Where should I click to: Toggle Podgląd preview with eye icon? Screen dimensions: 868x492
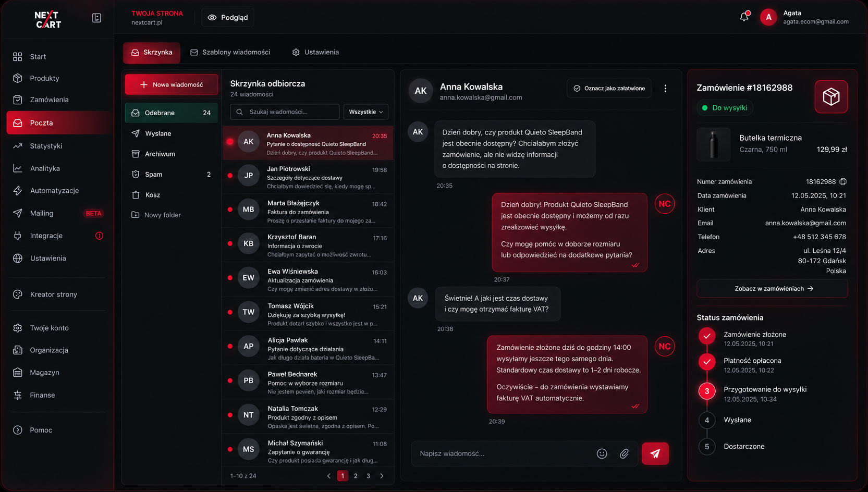[x=228, y=17]
